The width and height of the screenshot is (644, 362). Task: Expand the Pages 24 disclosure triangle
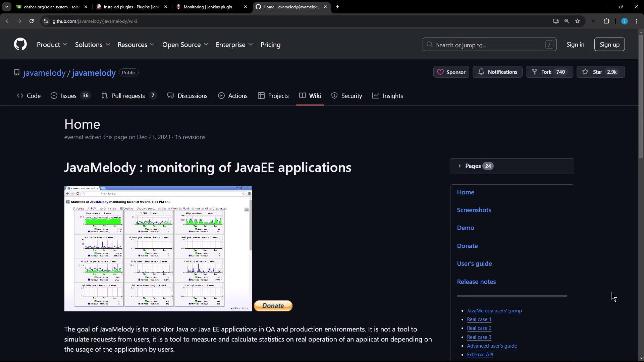click(x=460, y=166)
